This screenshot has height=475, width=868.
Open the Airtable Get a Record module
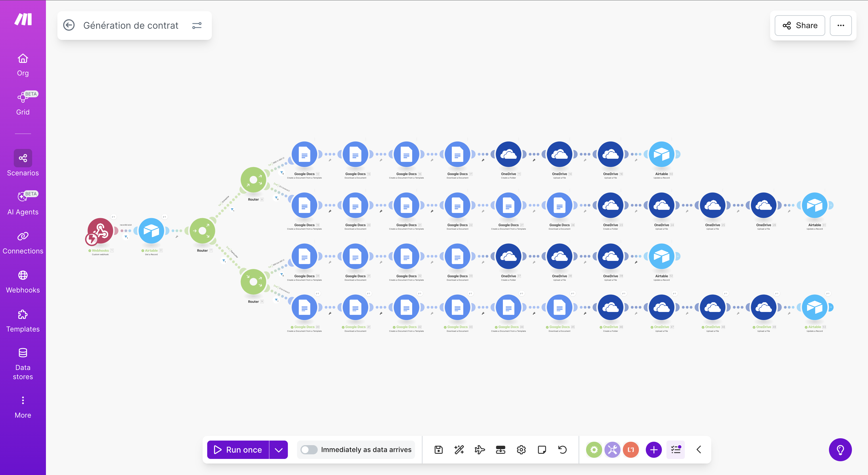151,231
